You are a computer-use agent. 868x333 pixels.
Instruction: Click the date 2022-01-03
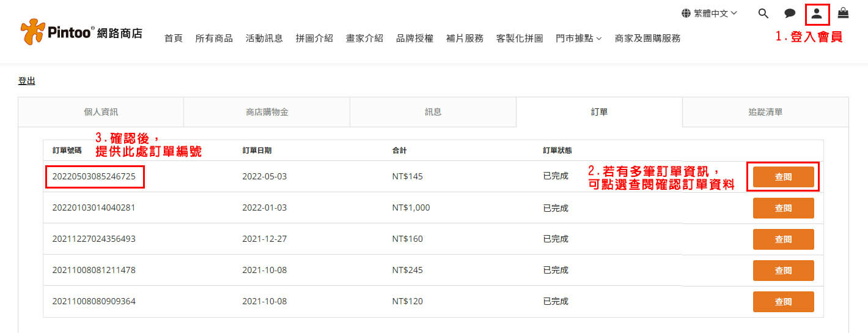point(265,208)
